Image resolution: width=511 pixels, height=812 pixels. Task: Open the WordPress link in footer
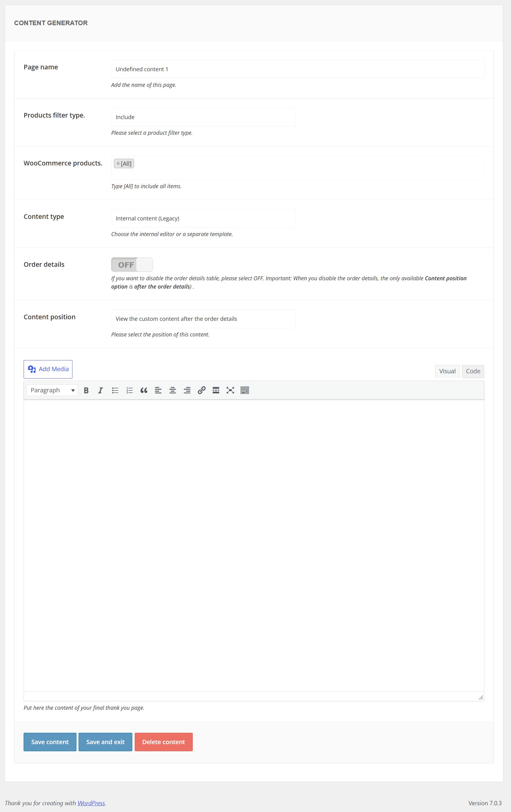pyautogui.click(x=91, y=803)
